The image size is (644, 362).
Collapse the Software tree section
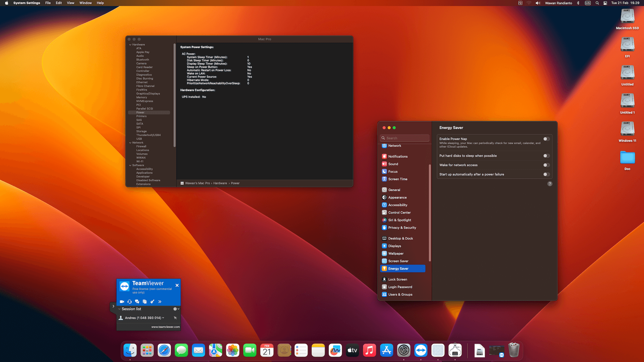pyautogui.click(x=130, y=165)
